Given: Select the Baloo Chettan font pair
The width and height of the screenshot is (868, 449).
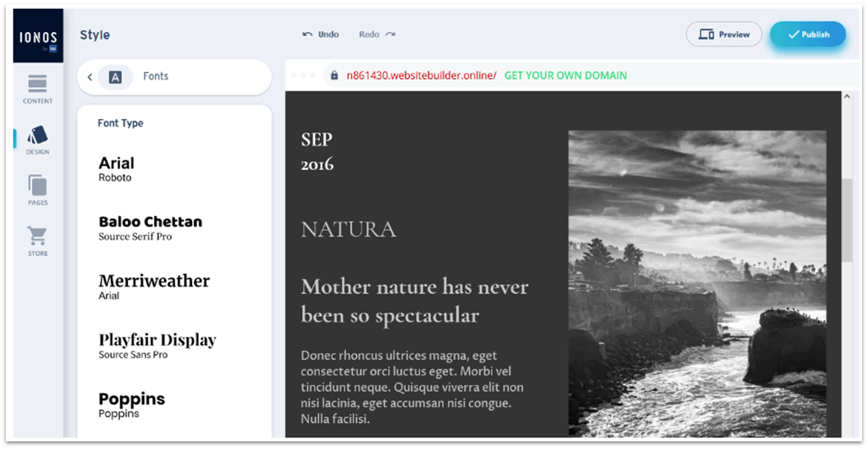Looking at the screenshot, I should 151,228.
